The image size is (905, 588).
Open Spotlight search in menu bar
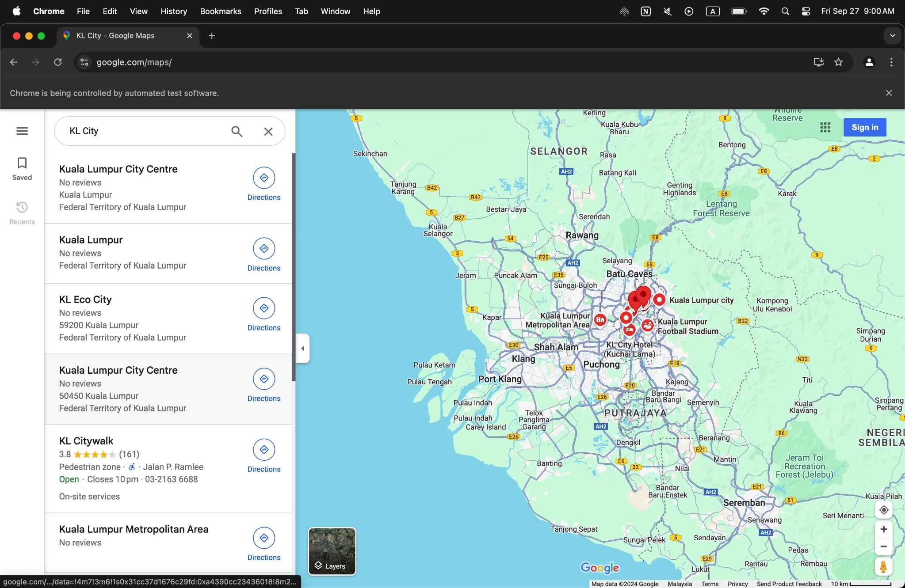[785, 11]
